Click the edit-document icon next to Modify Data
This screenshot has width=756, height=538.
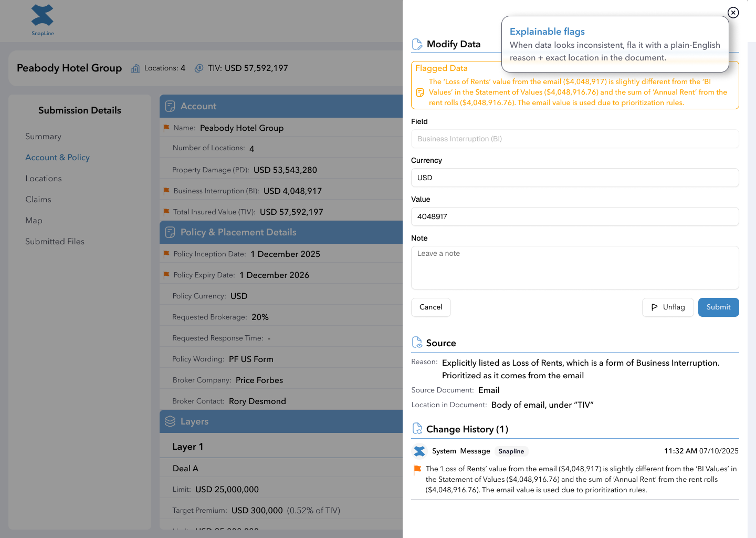tap(417, 44)
